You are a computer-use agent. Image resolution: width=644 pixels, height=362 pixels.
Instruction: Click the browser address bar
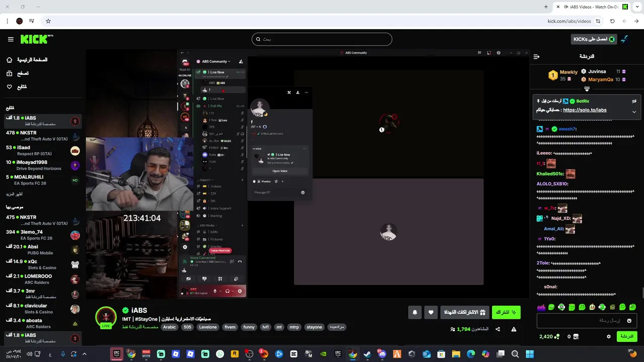tap(322, 21)
